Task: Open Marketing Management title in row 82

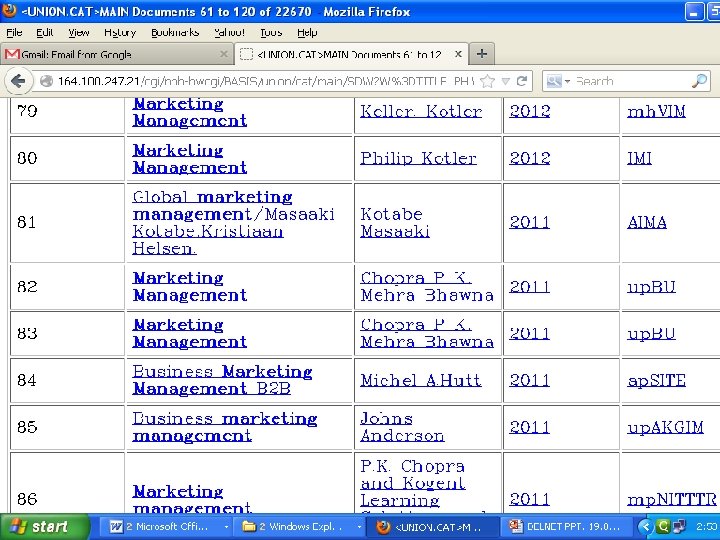Action: (x=190, y=287)
